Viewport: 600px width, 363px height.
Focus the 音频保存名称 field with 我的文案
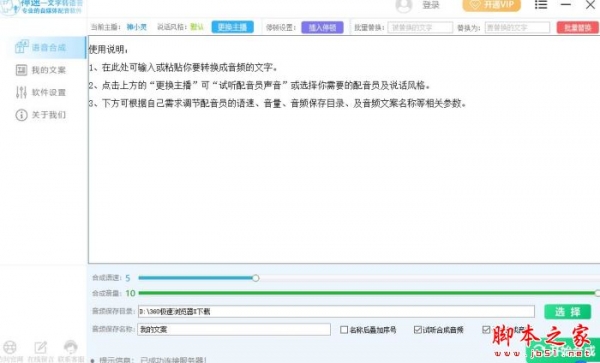234,329
